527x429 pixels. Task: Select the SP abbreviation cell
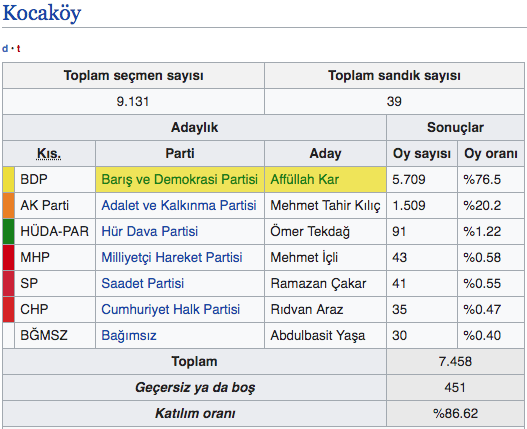coord(55,283)
